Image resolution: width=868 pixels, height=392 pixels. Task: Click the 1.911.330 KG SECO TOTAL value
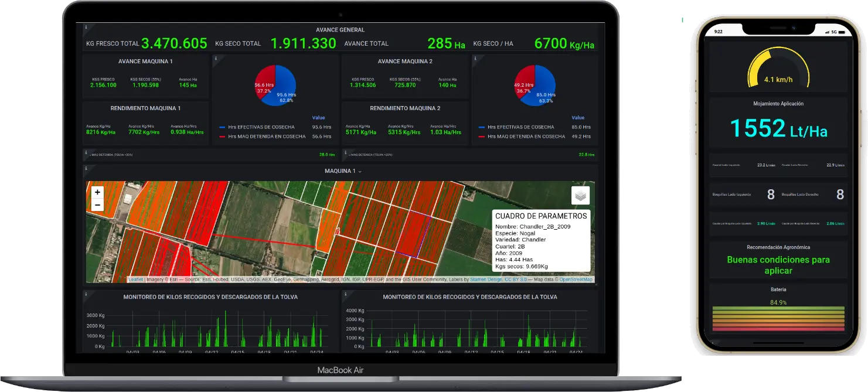[304, 43]
